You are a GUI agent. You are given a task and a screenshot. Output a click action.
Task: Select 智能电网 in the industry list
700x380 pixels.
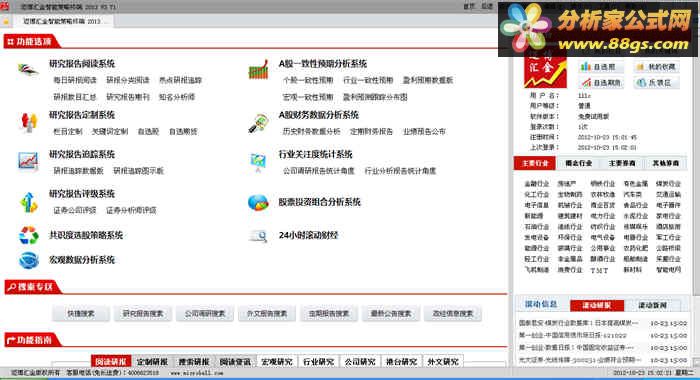click(668, 270)
